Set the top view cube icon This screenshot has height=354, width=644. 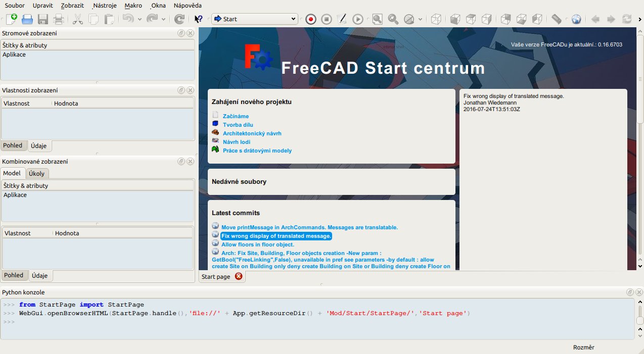click(x=471, y=19)
